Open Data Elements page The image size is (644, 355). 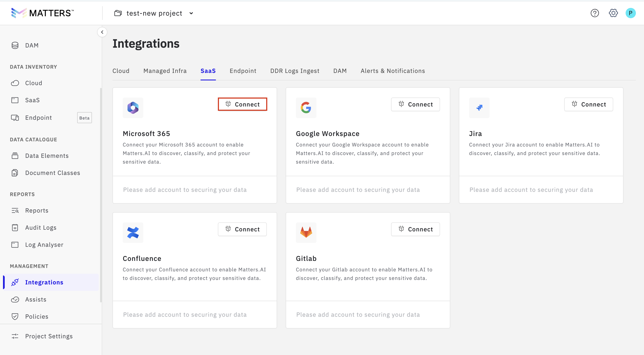[47, 156]
